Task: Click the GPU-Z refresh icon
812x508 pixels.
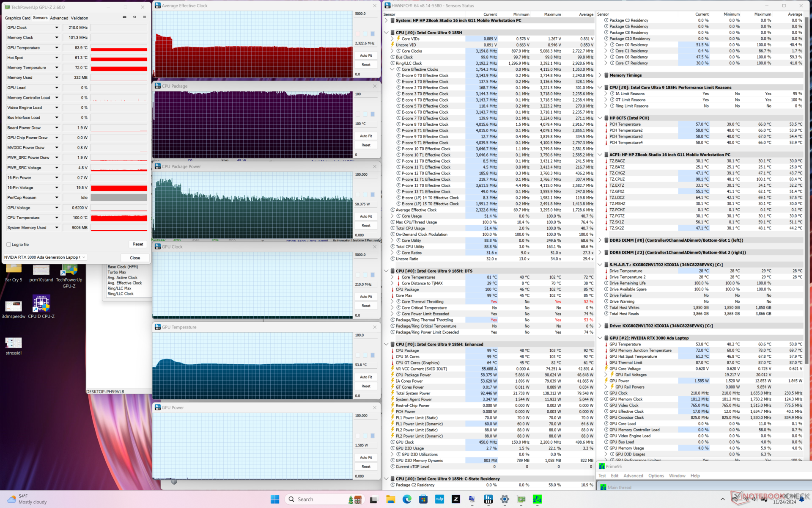Action: 134,17
